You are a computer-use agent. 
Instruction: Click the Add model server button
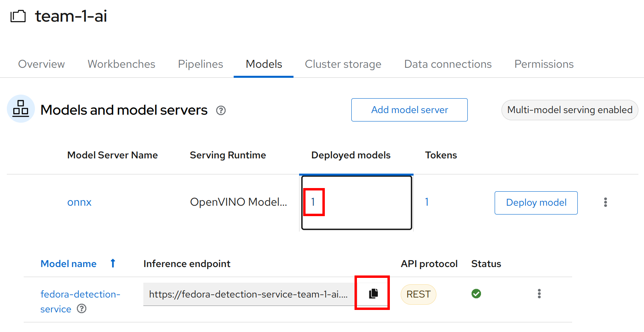coord(410,110)
